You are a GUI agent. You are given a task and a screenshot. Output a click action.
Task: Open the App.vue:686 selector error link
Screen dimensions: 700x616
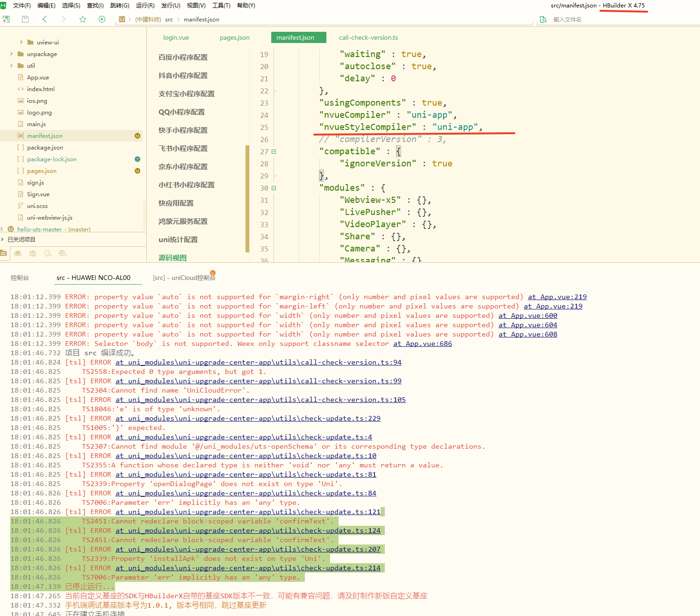(423, 344)
